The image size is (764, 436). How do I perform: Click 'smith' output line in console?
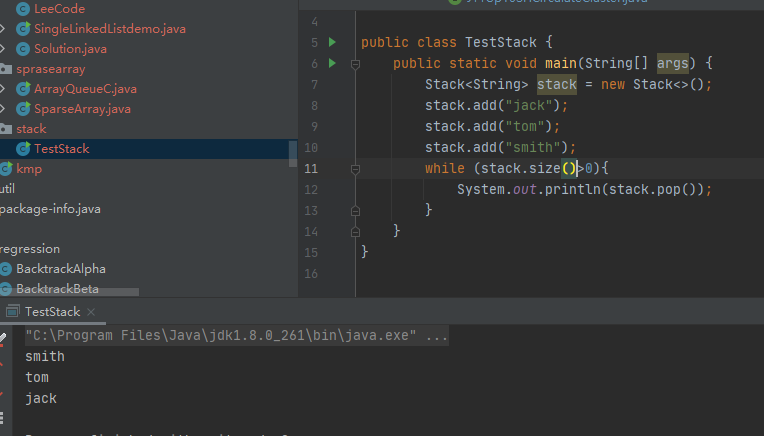pos(45,357)
